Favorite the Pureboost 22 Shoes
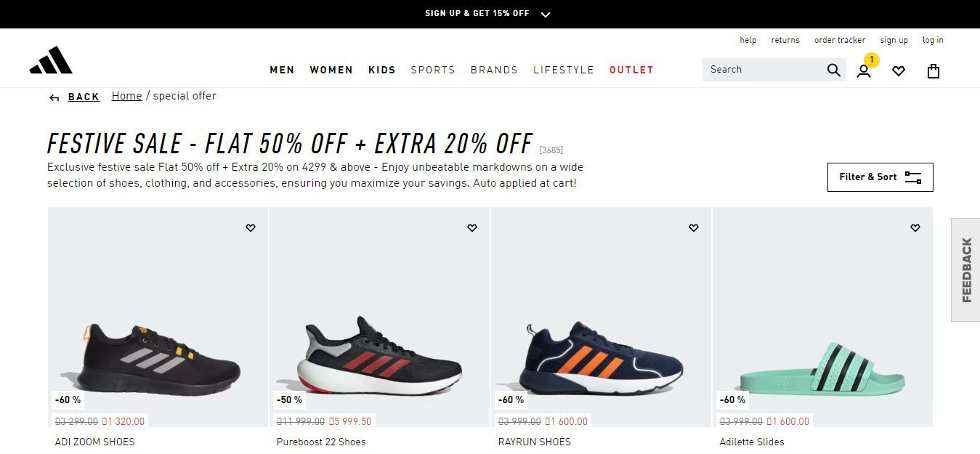980x454 pixels. click(x=472, y=227)
